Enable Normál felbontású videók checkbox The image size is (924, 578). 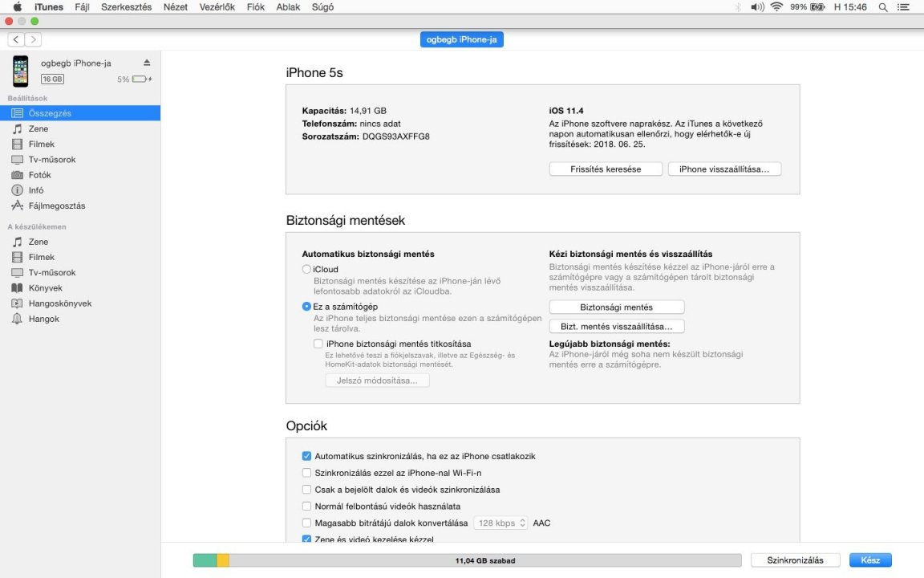coord(306,506)
